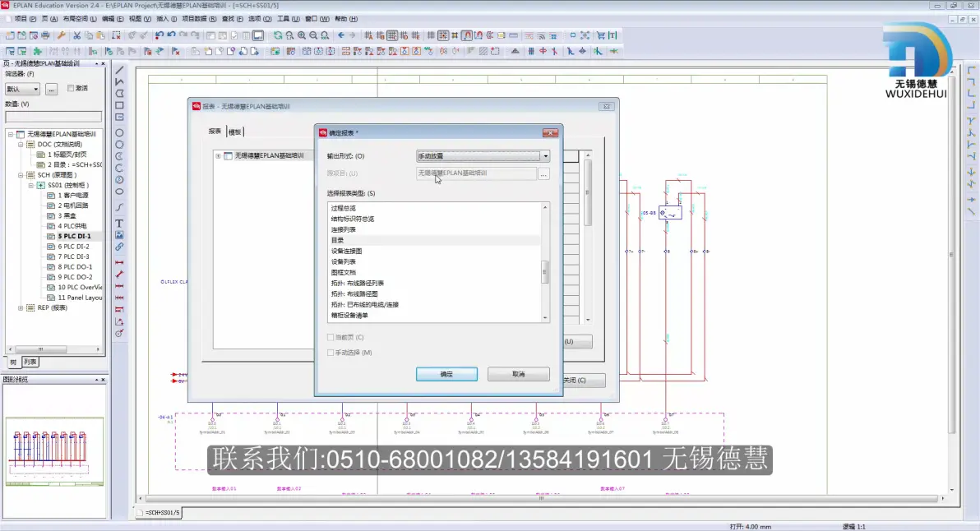Select the linear dimension tool

(x=119, y=262)
